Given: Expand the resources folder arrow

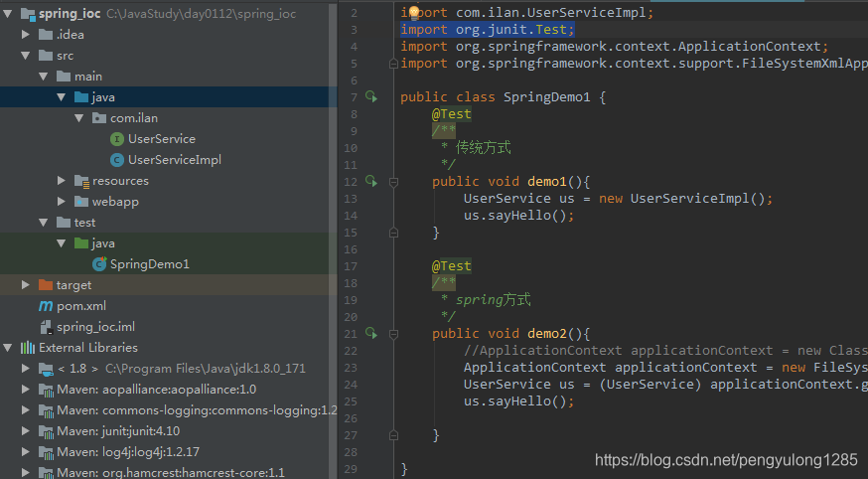Looking at the screenshot, I should (x=62, y=181).
